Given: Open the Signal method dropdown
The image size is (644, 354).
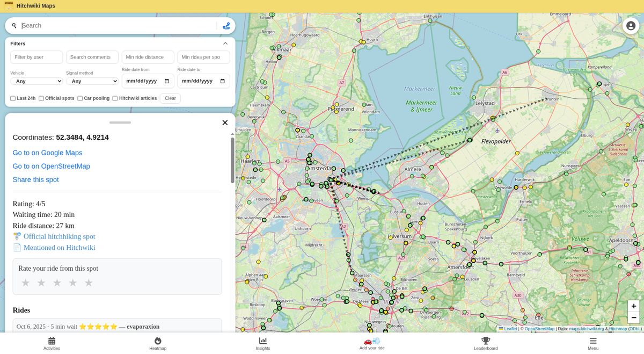Looking at the screenshot, I should tap(92, 81).
